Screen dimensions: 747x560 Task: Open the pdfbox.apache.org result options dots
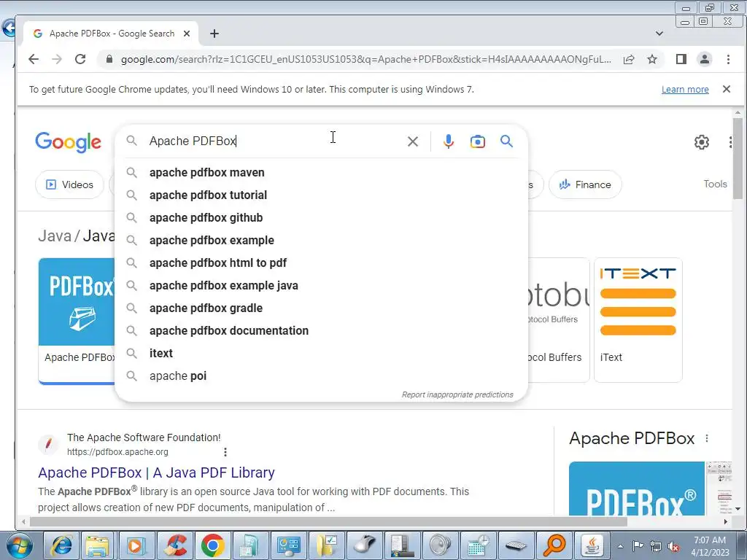(x=225, y=452)
